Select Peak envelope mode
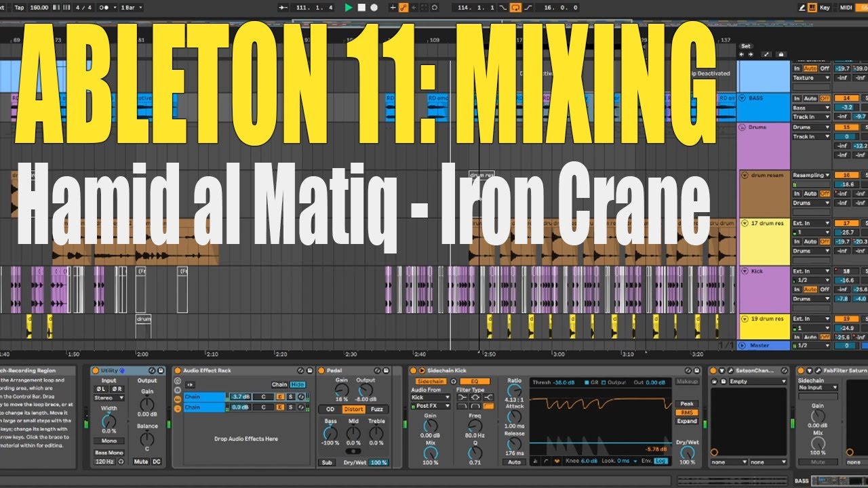This screenshot has width=868, height=488. tap(687, 404)
